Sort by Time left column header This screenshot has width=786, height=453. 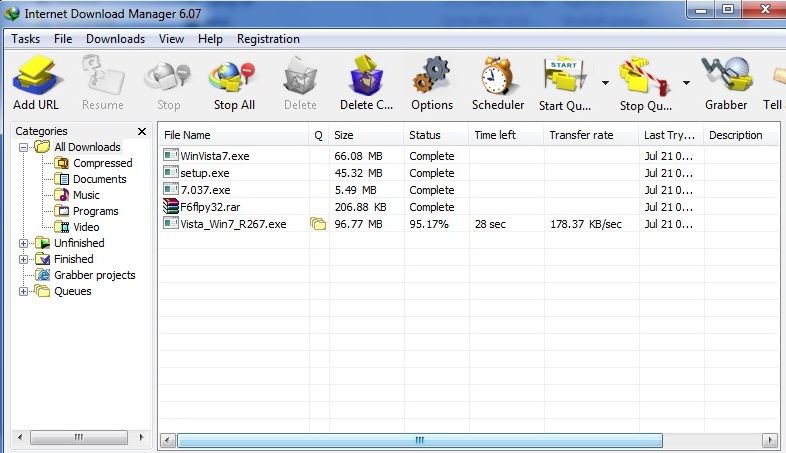point(506,135)
